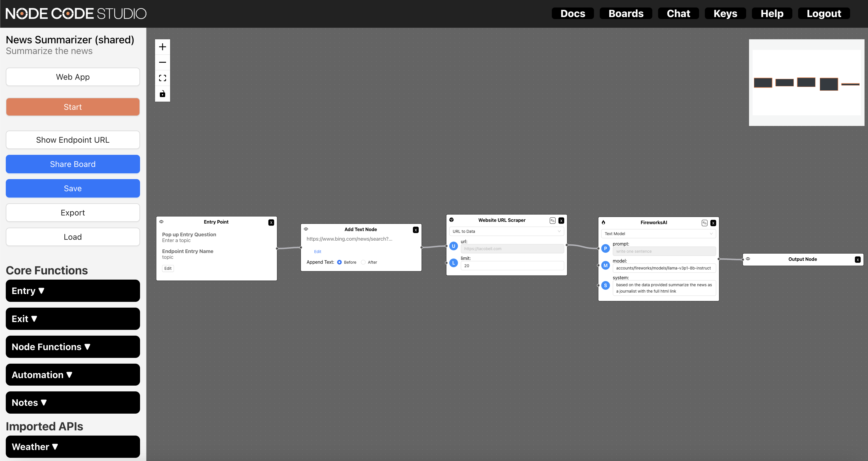Click Website URL Scraper link icon
Image resolution: width=868 pixels, height=461 pixels.
point(552,220)
